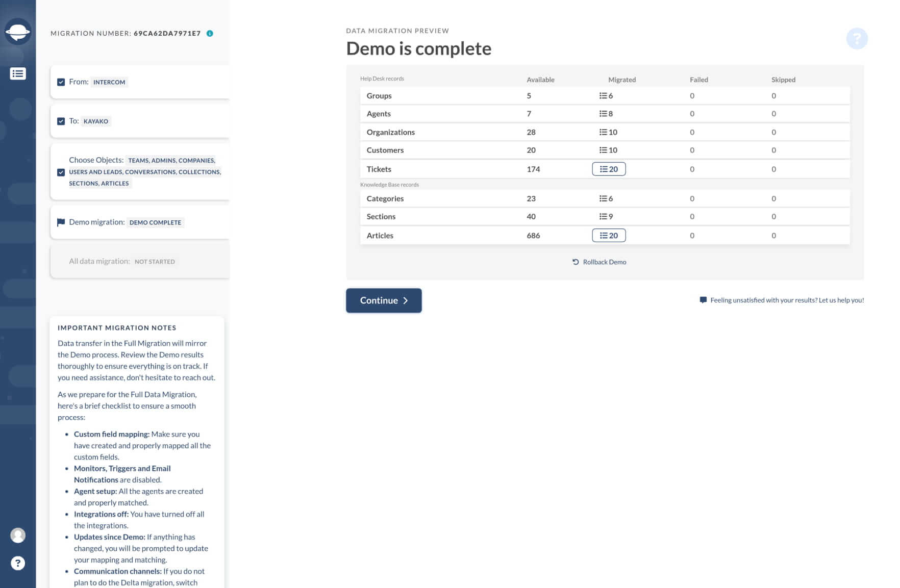View migrated Customers list icon
900x588 pixels.
point(603,150)
